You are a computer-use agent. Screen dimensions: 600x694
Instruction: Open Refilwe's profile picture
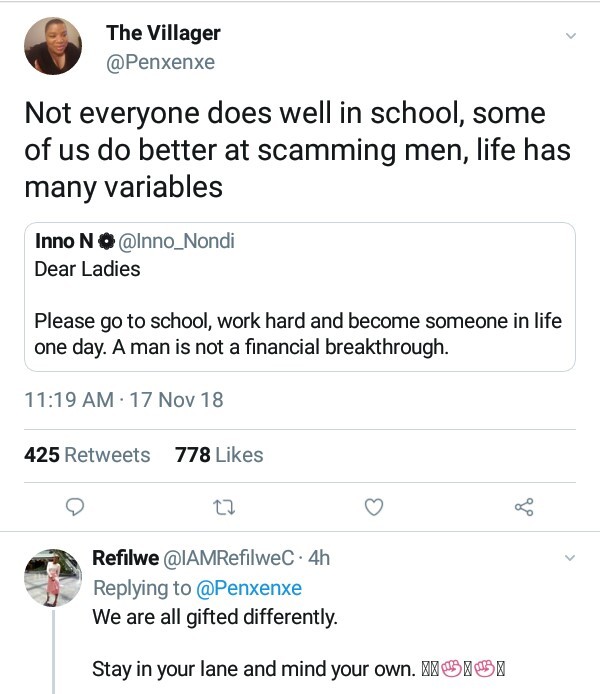click(x=52, y=577)
